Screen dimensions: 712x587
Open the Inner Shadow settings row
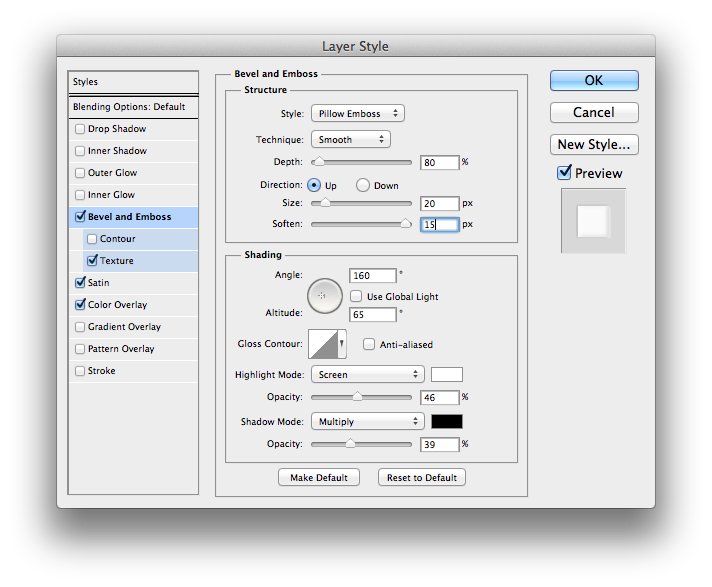click(x=134, y=151)
